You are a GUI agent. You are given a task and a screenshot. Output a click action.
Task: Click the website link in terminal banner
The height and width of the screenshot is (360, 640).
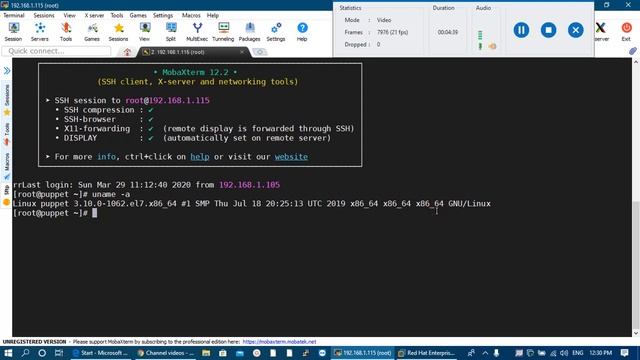pyautogui.click(x=291, y=157)
